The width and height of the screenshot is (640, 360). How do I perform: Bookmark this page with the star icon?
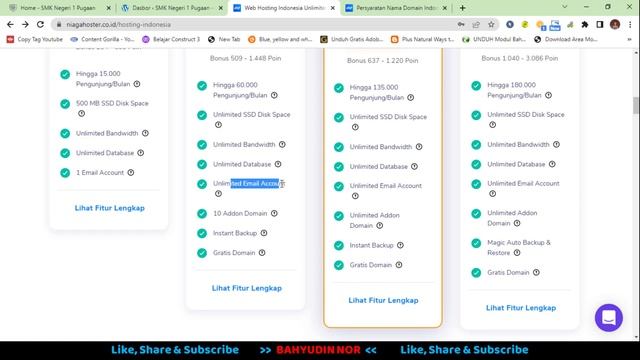click(491, 24)
